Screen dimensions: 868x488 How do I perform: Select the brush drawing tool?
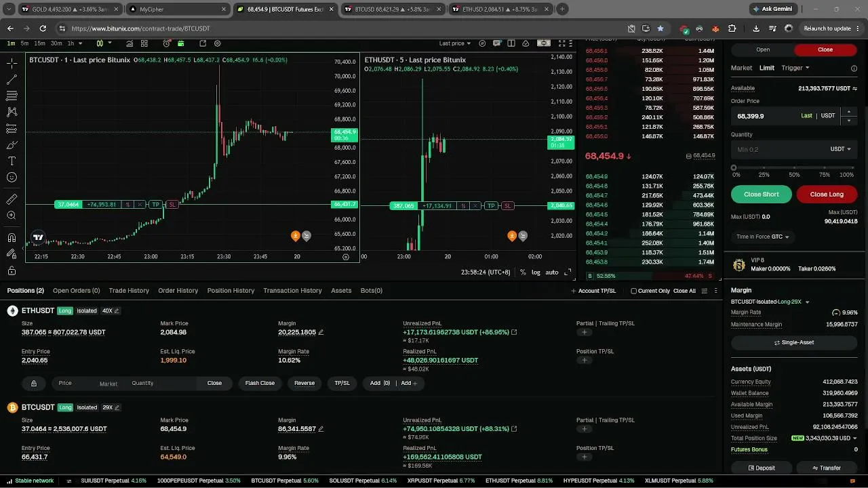[12, 145]
